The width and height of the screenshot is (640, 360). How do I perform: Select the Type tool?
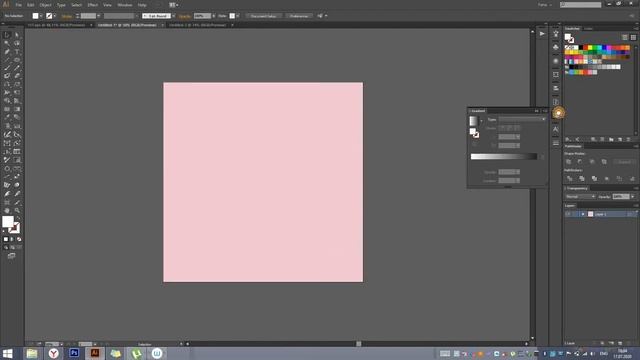click(17, 52)
